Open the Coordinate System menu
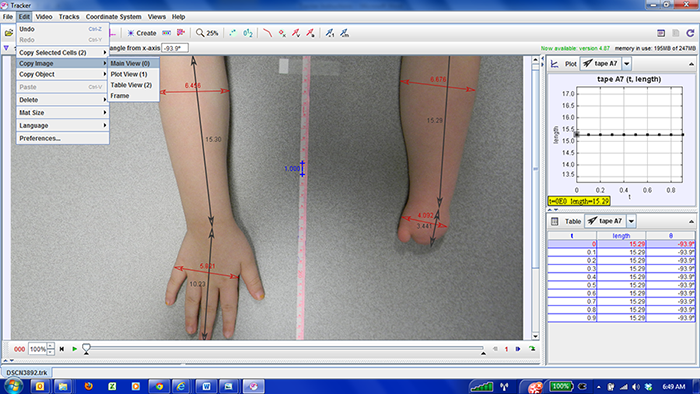The image size is (700, 394). [113, 17]
